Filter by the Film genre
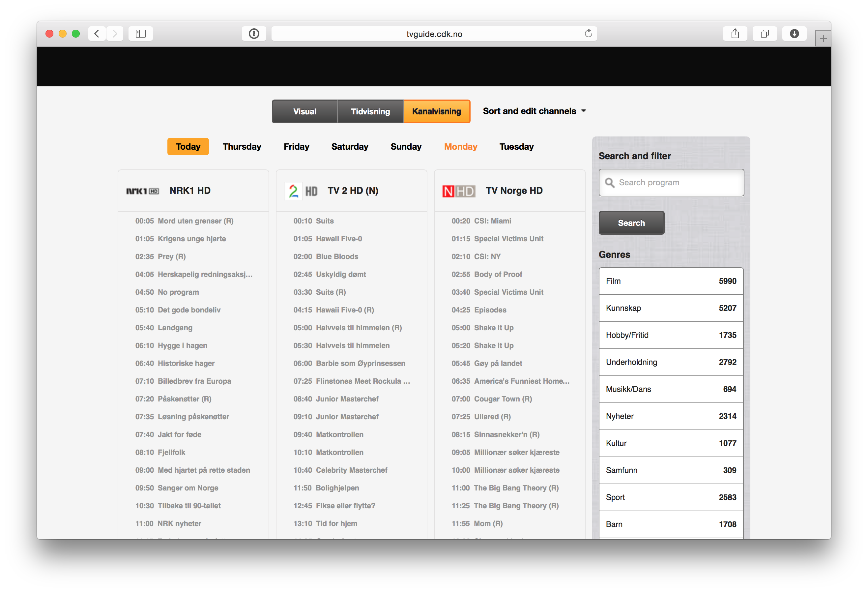Viewport: 868px width, 592px height. click(x=671, y=281)
